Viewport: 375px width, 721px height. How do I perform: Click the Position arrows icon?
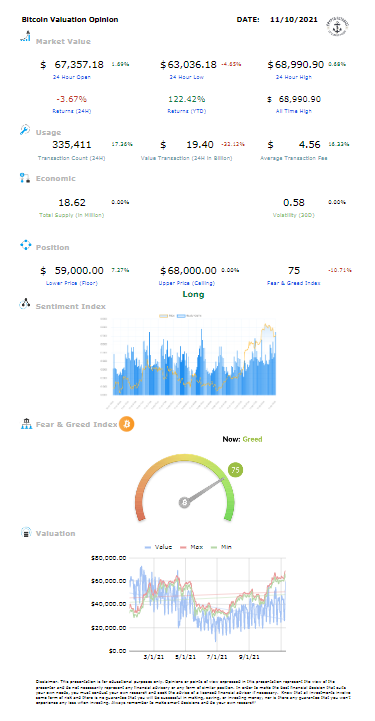25,245
